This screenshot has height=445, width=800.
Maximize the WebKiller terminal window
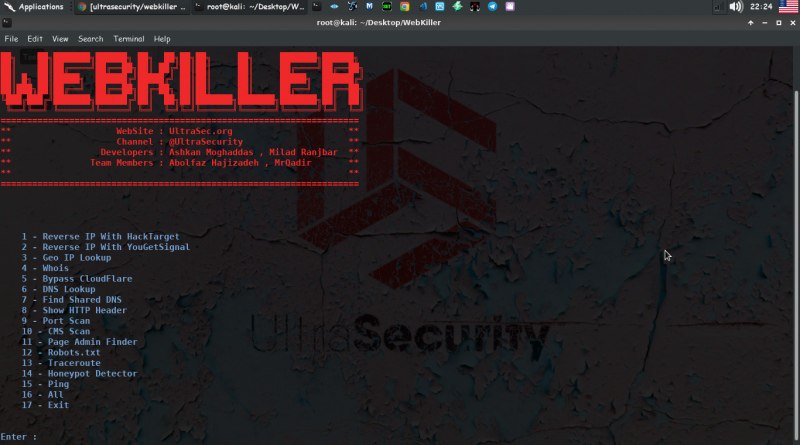point(779,23)
